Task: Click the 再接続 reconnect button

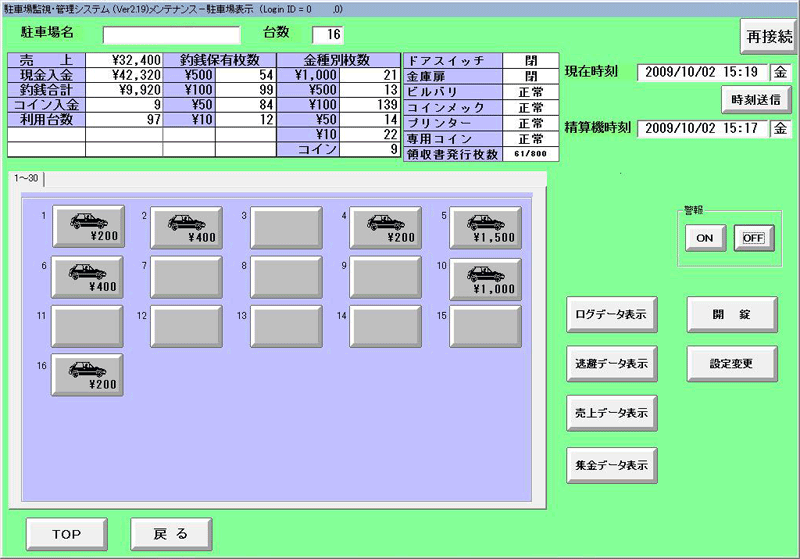Action: point(768,36)
